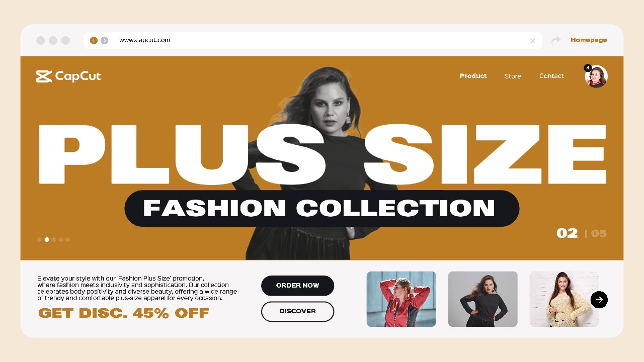Click the notification badge showing 4
This screenshot has width=644, height=362.
coord(588,68)
